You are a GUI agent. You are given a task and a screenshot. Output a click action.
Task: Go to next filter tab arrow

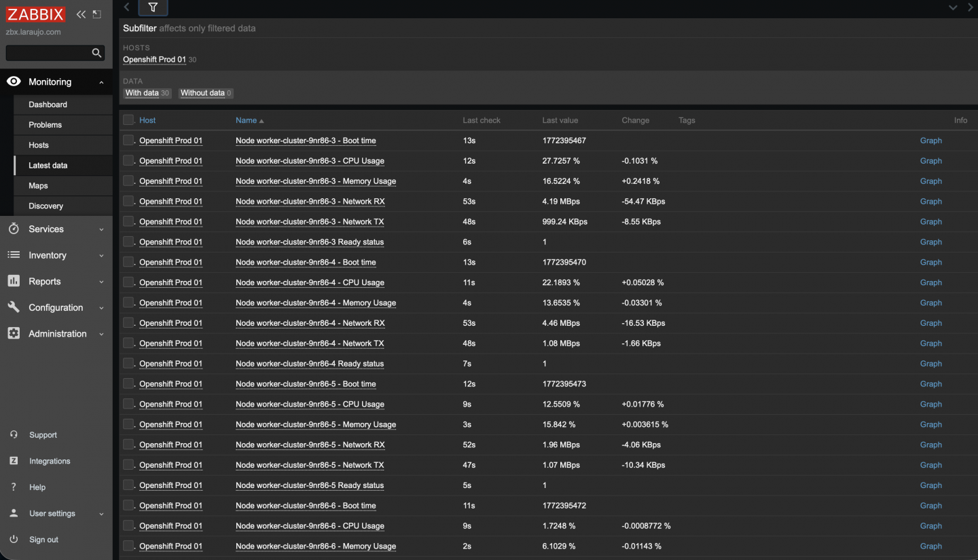click(x=970, y=7)
